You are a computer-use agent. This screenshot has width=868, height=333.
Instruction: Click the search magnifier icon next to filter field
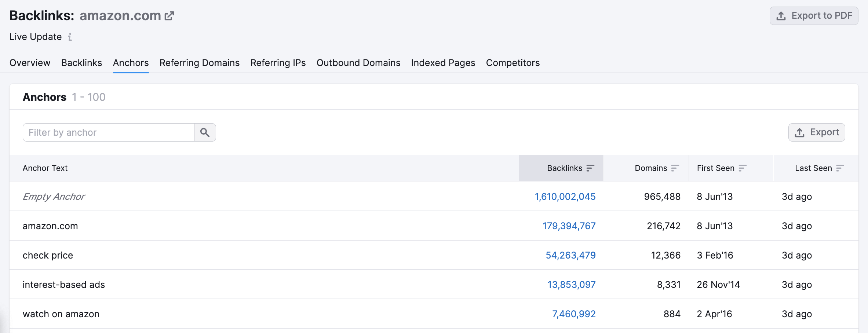click(205, 132)
